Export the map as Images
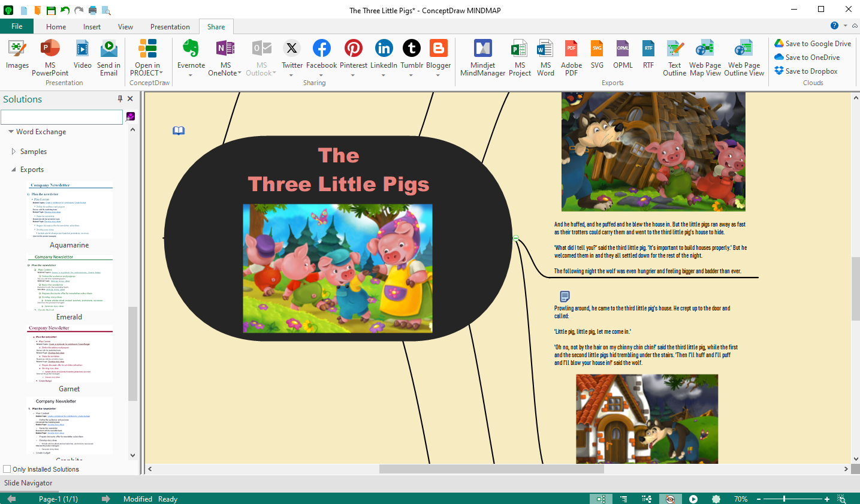Screen dimensions: 860x504 17,55
